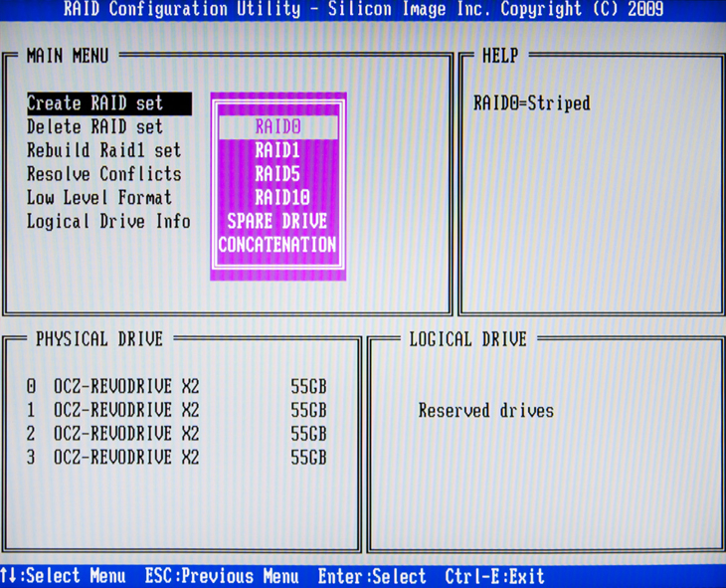Click Reserved drives in Logical Drive panel
The width and height of the screenshot is (726, 588).
tap(485, 411)
